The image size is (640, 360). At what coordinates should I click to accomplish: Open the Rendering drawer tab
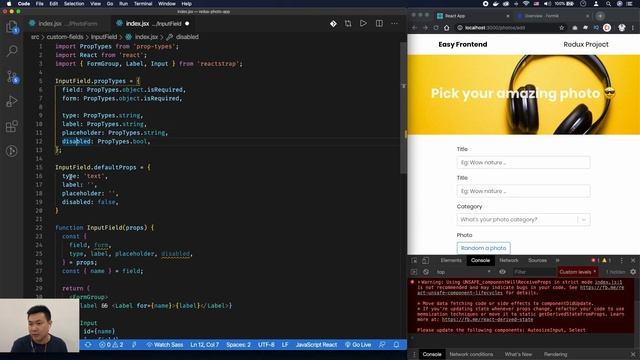555,354
